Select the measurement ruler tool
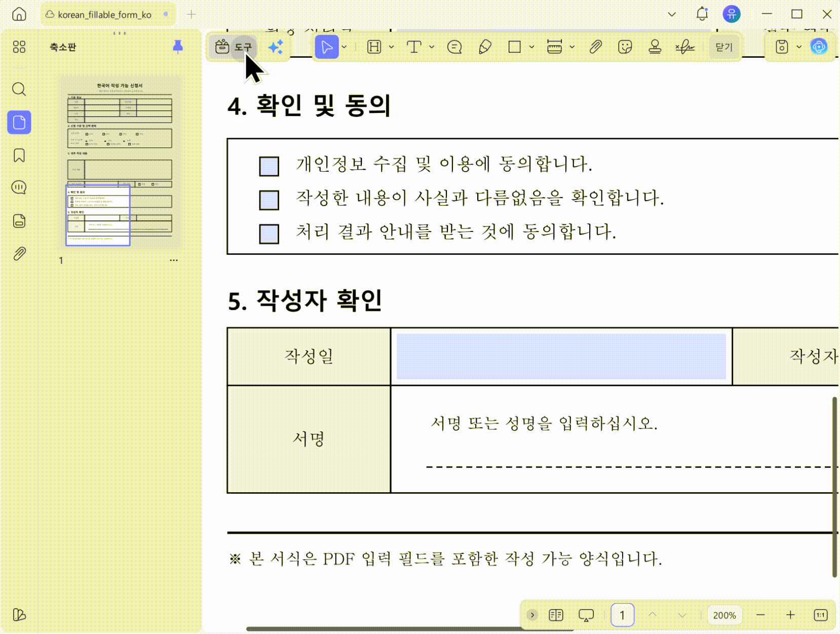Image resolution: width=840 pixels, height=634 pixels. (x=555, y=47)
